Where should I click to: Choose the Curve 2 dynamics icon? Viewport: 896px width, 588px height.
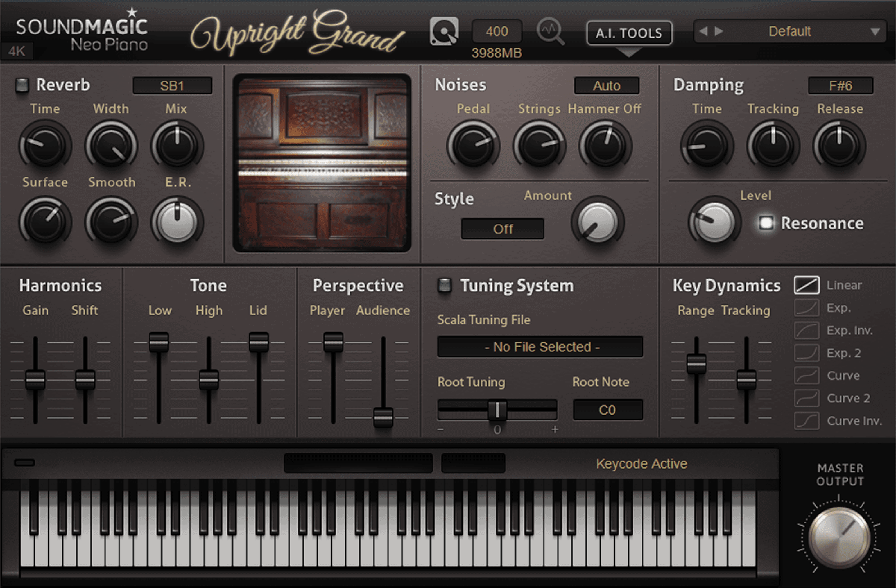(806, 398)
